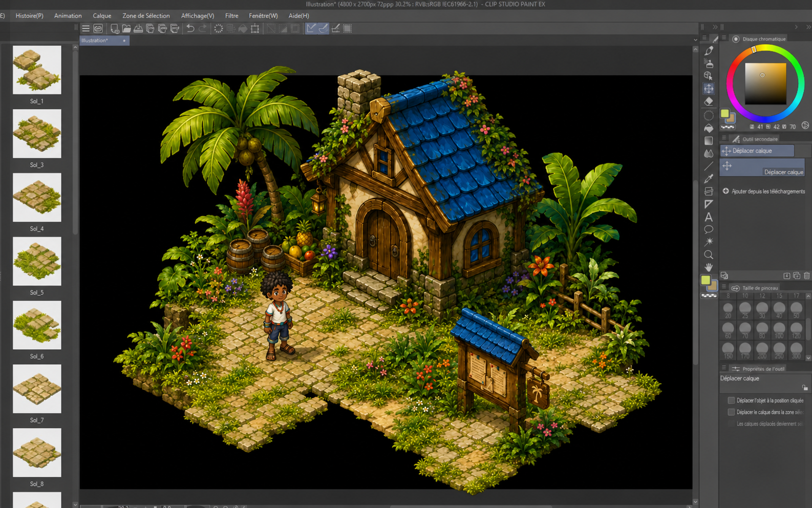Open the Outil secondaire panel menu
The height and width of the screenshot is (508, 812).
[x=724, y=138]
